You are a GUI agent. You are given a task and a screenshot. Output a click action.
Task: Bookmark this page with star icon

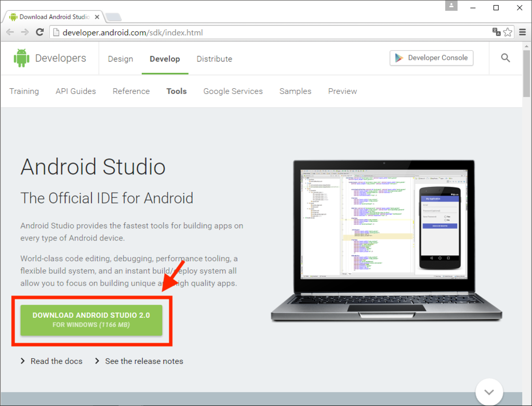click(508, 32)
